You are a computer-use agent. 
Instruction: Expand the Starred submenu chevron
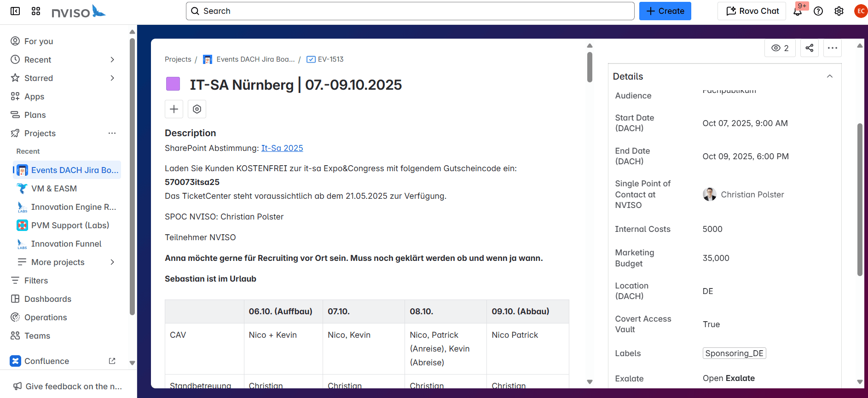(112, 78)
